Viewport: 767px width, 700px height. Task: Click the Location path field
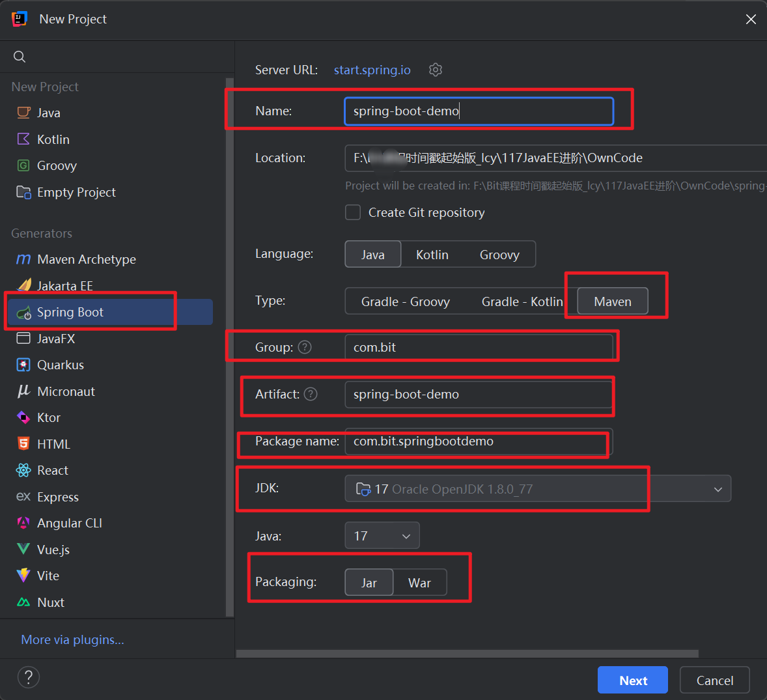555,158
